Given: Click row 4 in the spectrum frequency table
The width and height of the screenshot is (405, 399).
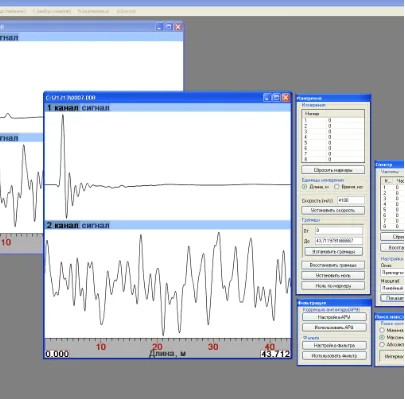Looking at the screenshot, I should point(393,204).
